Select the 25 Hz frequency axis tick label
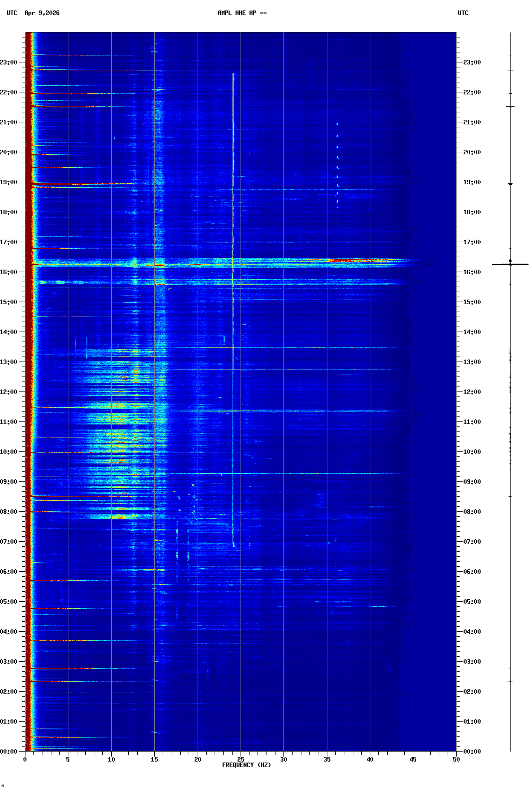Screen dimensions: 532x791 point(241,759)
